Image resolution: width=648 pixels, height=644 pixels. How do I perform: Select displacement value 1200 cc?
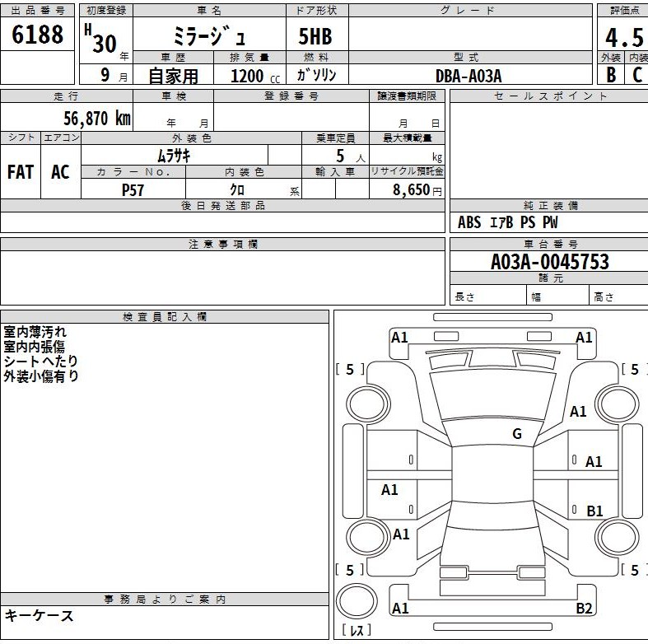[x=255, y=76]
